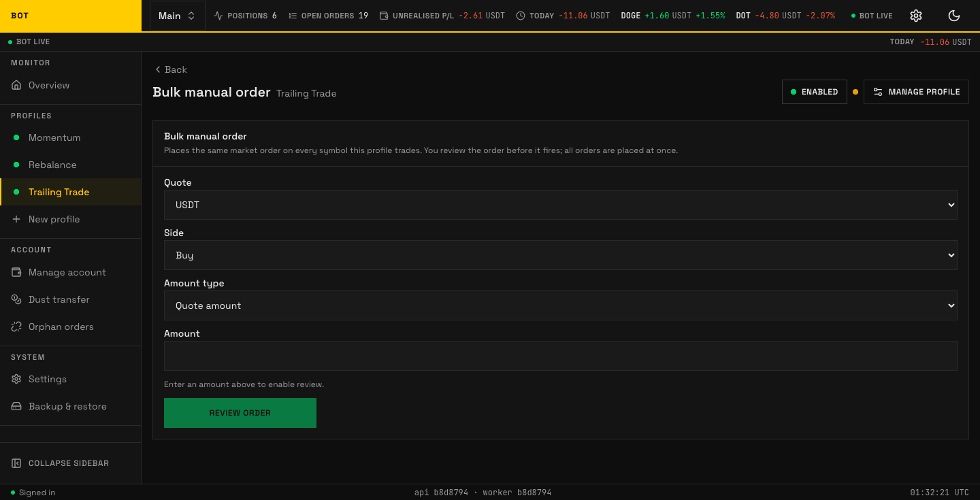
Task: Open the Quote USDT dropdown
Action: [x=561, y=205]
